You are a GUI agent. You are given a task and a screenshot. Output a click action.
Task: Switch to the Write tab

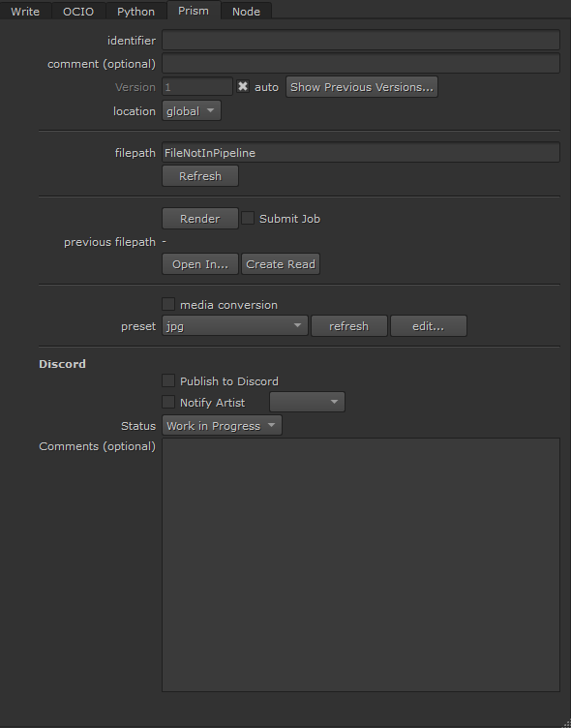[x=25, y=12]
